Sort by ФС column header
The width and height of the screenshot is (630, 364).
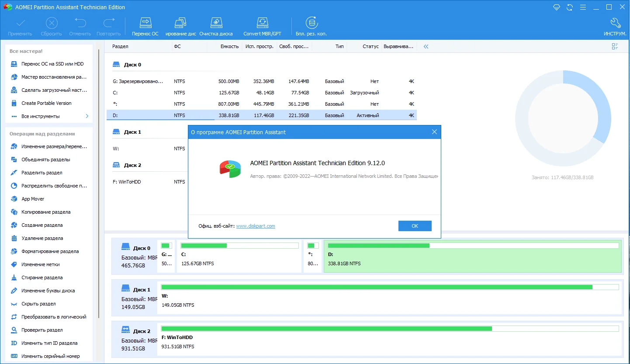coord(177,46)
